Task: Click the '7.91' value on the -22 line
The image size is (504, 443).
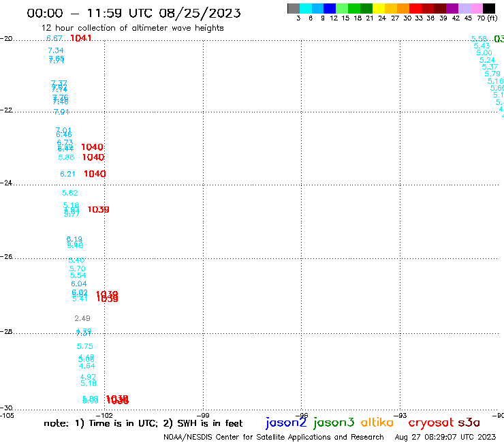Action: pos(61,112)
